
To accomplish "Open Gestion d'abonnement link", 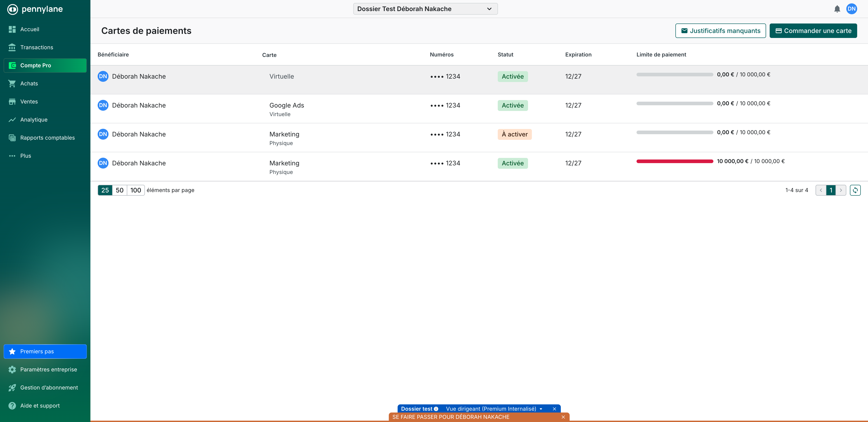I will tap(45, 388).
